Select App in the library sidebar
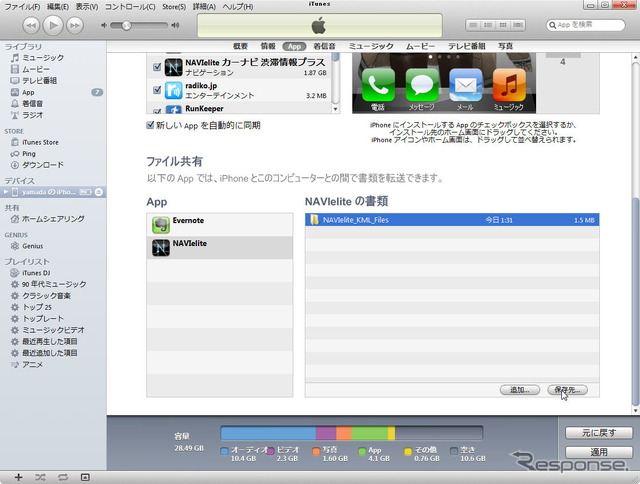The image size is (640, 484). (x=28, y=92)
